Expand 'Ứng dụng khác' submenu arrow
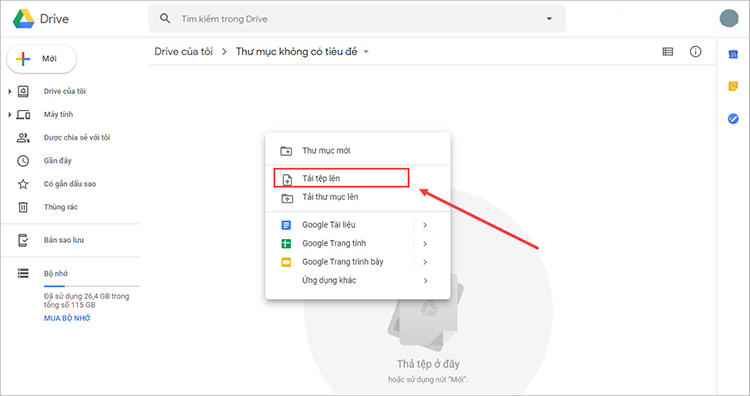Screen dimensions: 750x396 [x=425, y=281]
